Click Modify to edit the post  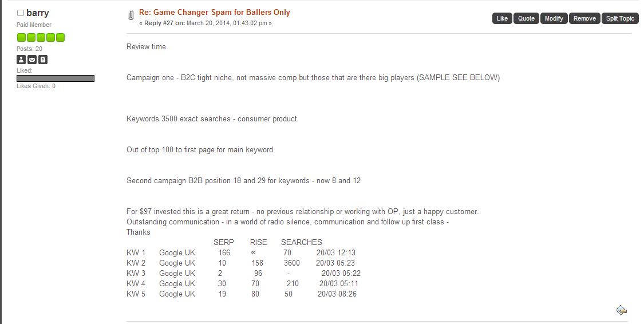[554, 18]
